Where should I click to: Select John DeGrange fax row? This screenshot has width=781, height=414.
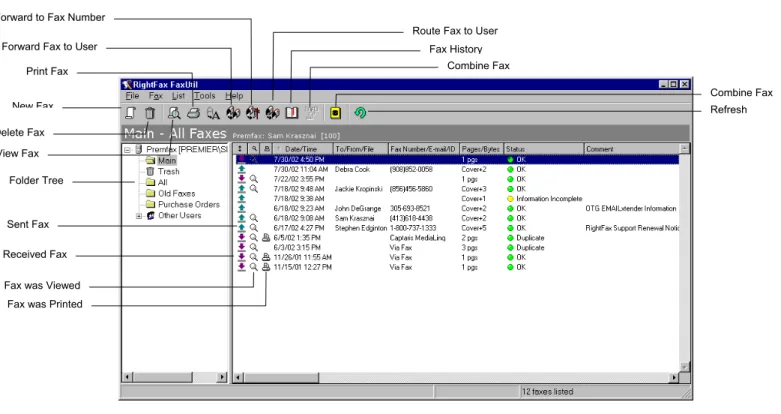pos(456,208)
